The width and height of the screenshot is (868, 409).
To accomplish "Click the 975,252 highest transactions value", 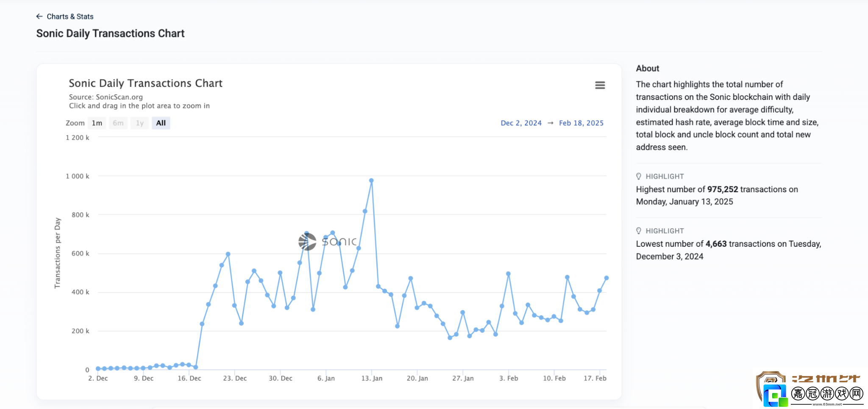I will [723, 189].
